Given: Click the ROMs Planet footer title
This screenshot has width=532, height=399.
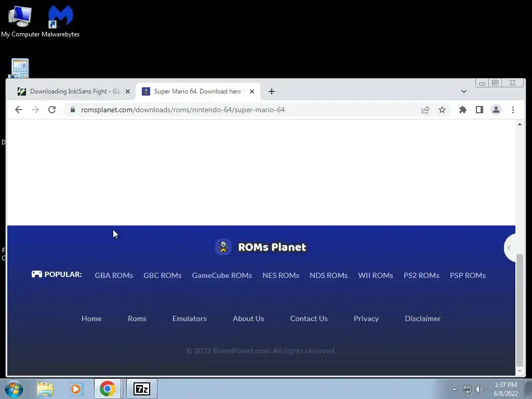Looking at the screenshot, I should 272,247.
